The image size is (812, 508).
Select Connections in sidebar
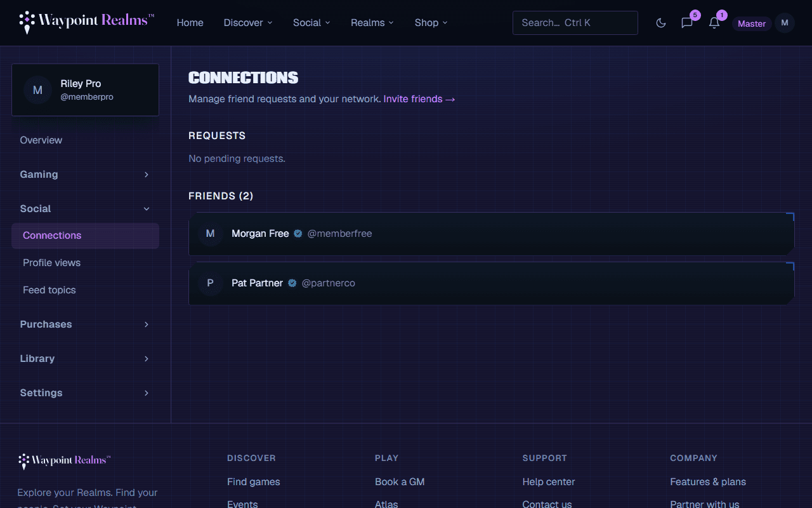(x=86, y=236)
